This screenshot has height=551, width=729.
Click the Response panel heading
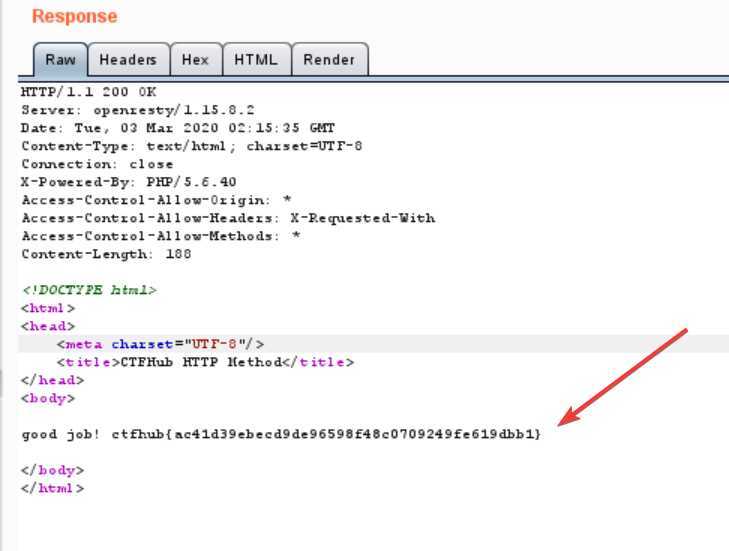[74, 16]
